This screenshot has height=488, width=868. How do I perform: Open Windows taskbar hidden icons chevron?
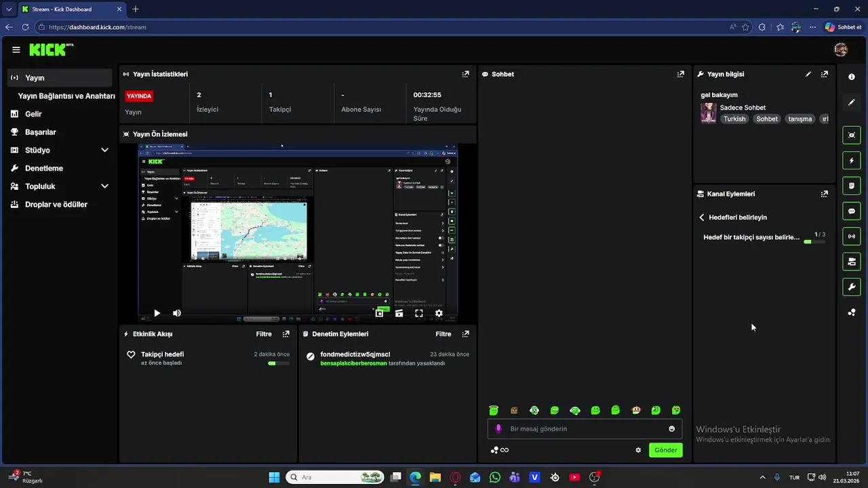(x=762, y=477)
